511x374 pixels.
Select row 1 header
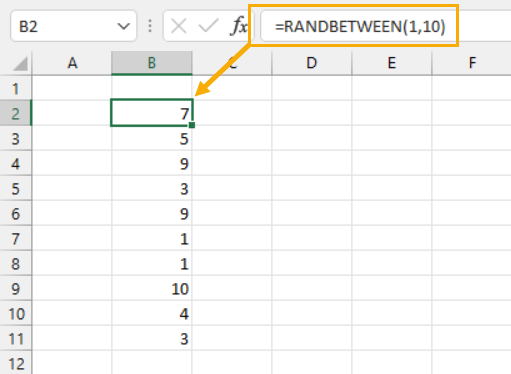(16, 88)
